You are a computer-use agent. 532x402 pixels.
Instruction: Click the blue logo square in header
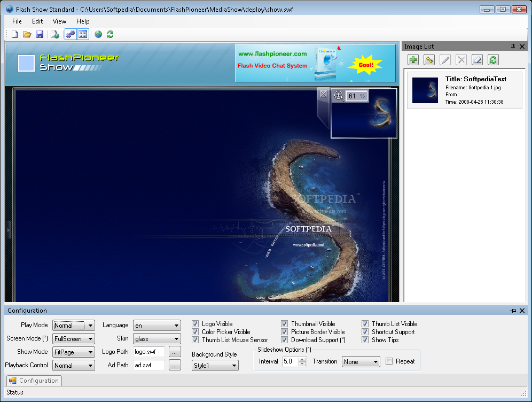click(x=26, y=63)
